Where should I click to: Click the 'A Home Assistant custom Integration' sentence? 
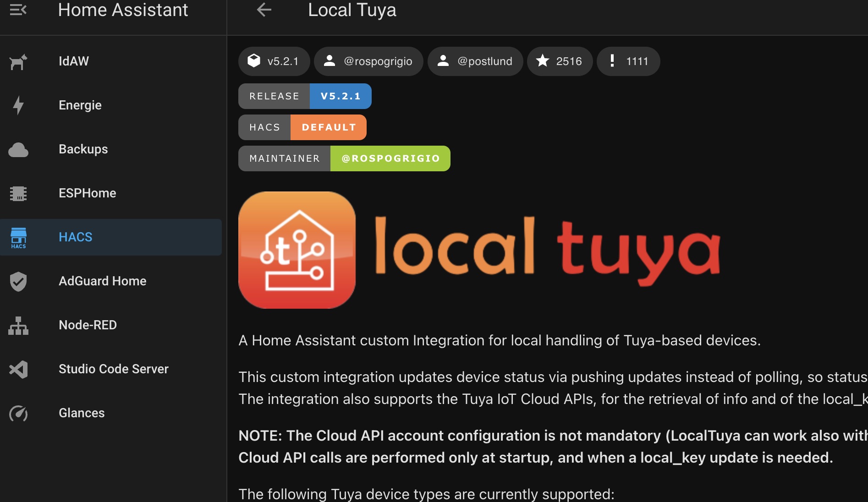(x=500, y=340)
